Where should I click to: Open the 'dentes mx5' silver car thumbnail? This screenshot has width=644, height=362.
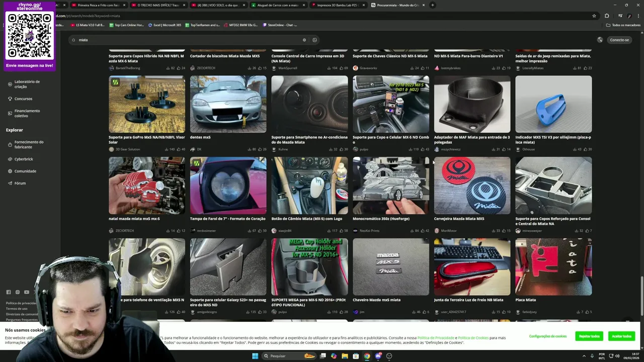point(228,104)
